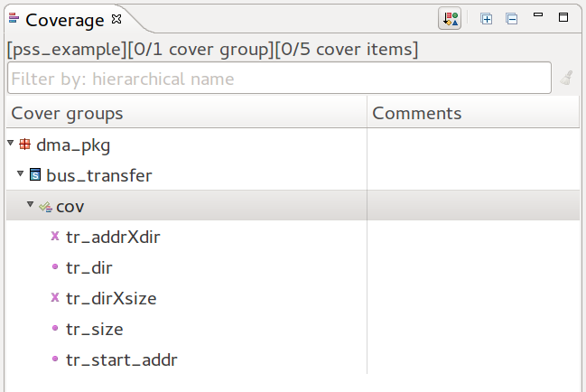Viewport: 586px width, 392px height.
Task: Click the dma_pkg package icon
Action: pos(24,144)
